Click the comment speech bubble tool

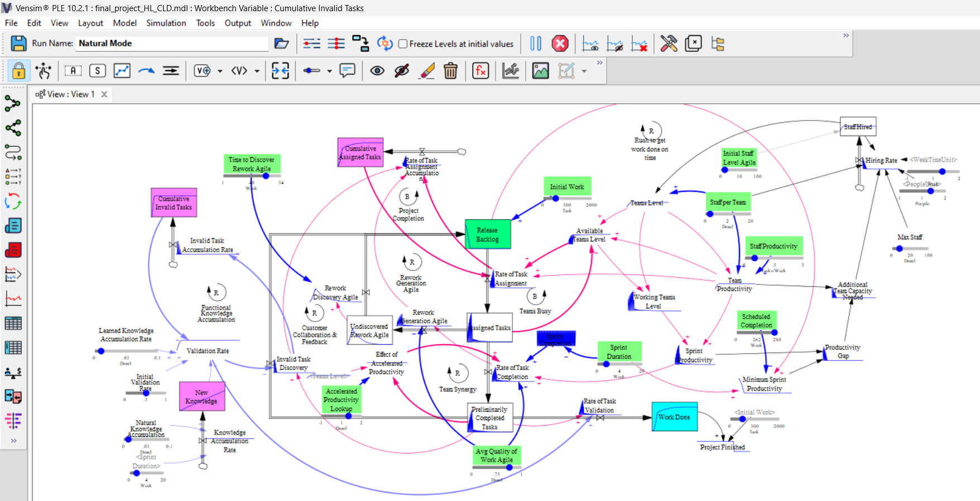click(x=347, y=71)
